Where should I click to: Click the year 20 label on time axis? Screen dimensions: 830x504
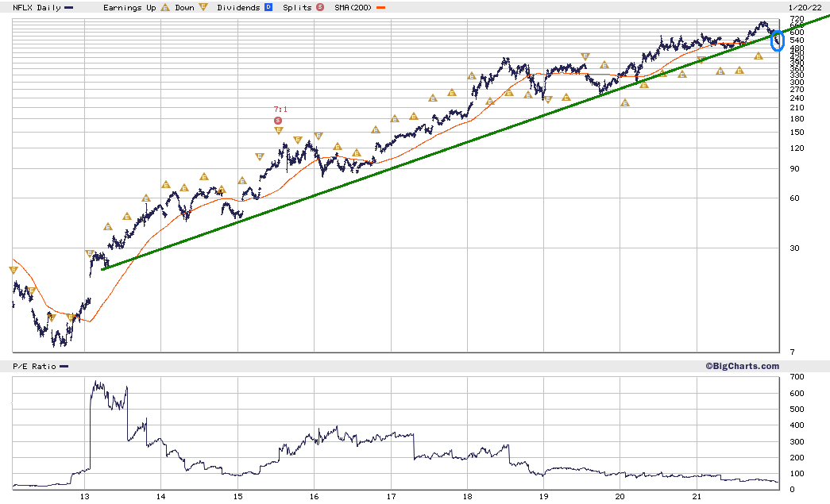tap(620, 497)
